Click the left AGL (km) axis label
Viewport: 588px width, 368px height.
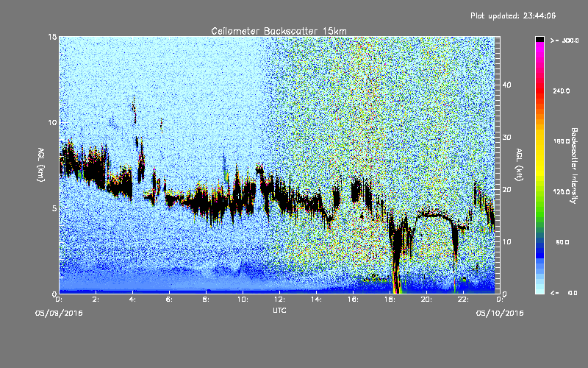coord(41,164)
